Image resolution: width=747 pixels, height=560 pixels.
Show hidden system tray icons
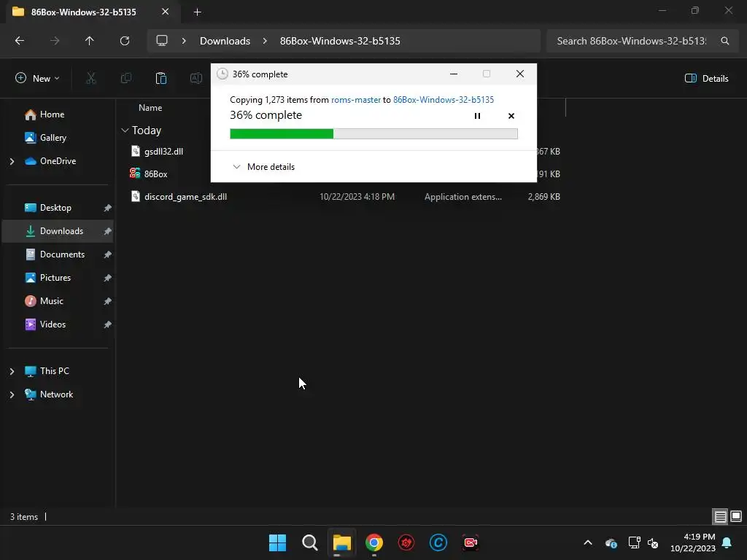[x=588, y=542]
